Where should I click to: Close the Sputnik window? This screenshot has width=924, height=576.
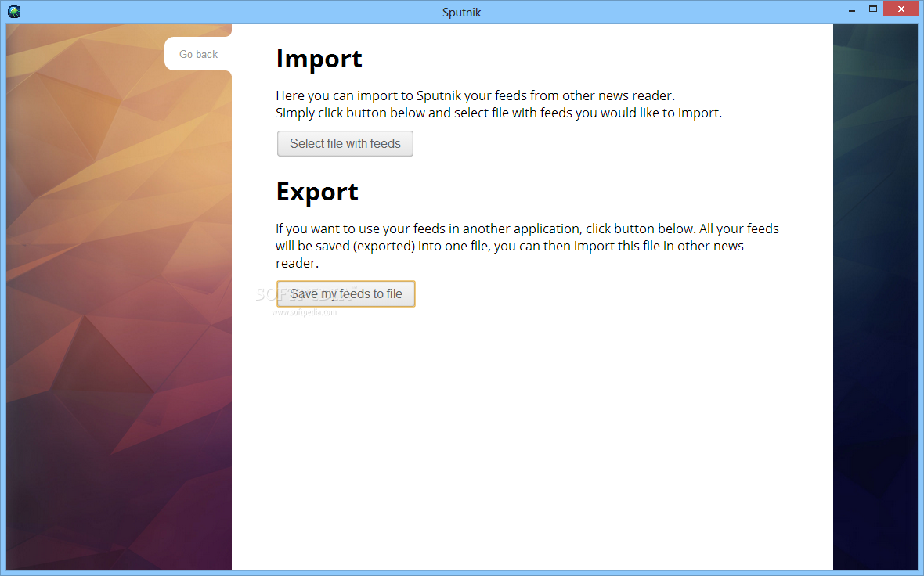[901, 9]
